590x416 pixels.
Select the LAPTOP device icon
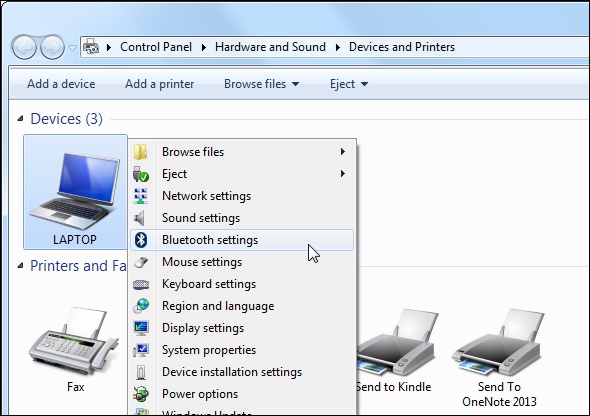(x=75, y=191)
